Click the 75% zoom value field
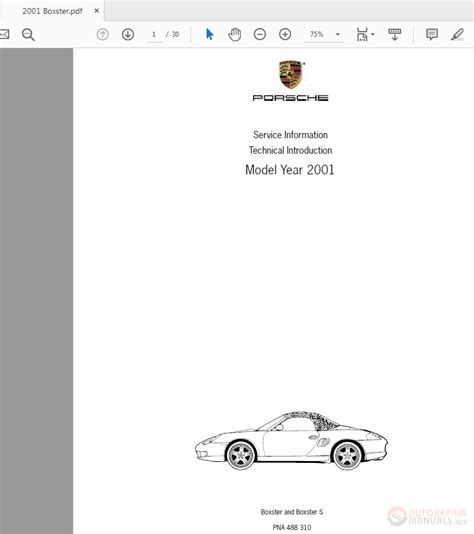This screenshot has width=474, height=534. tap(317, 34)
